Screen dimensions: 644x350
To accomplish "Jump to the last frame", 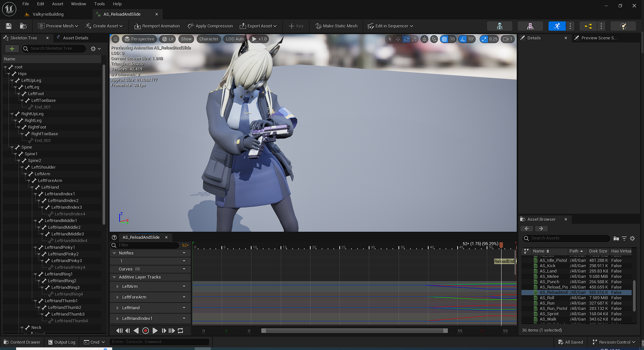I will 172,331.
